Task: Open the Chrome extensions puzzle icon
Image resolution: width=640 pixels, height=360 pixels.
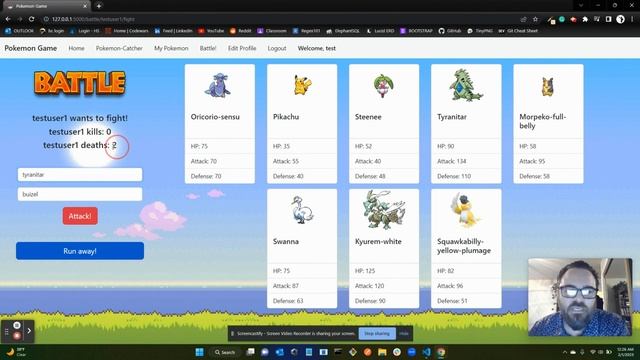Action: coord(585,19)
